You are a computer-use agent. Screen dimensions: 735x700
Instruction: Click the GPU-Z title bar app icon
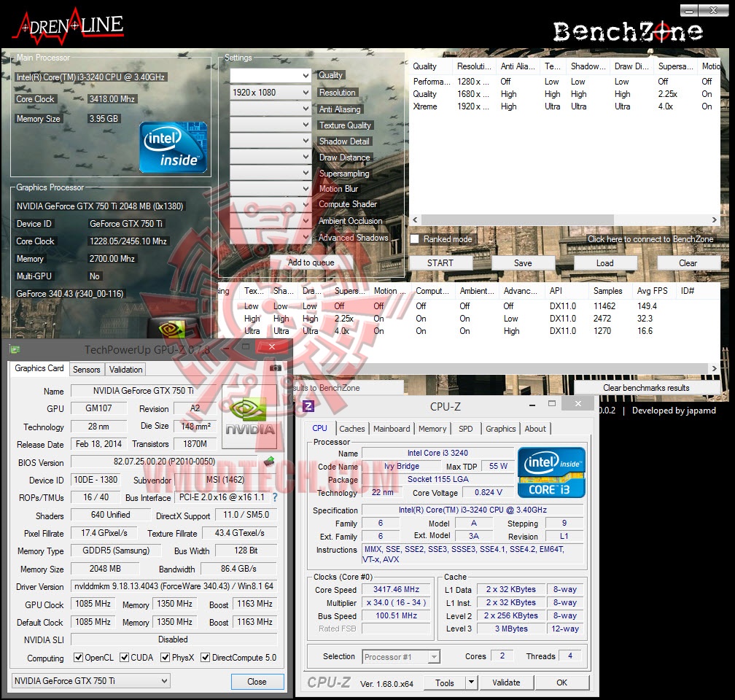tap(15, 350)
